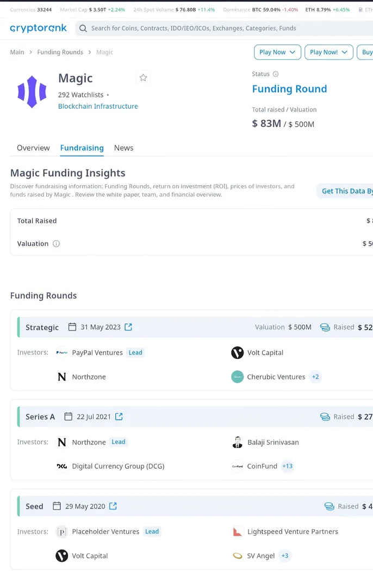
Task: Open Series A round external source link icon
Action: pos(119,416)
